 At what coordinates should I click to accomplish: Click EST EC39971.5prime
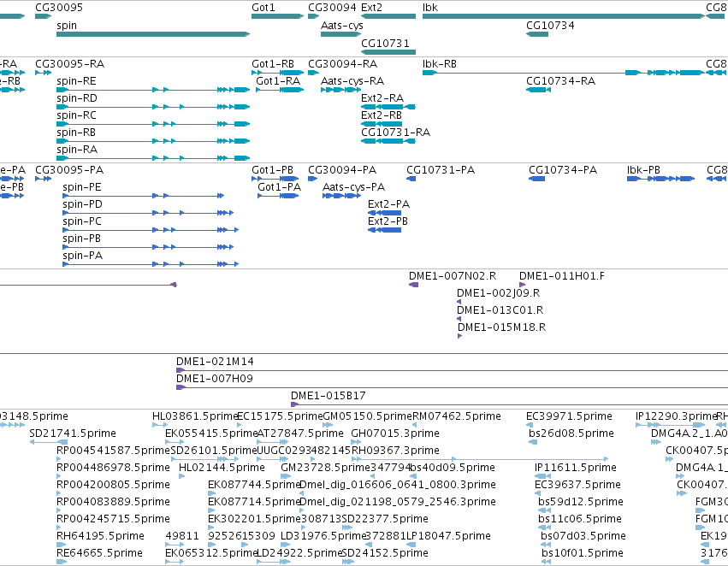click(x=569, y=416)
